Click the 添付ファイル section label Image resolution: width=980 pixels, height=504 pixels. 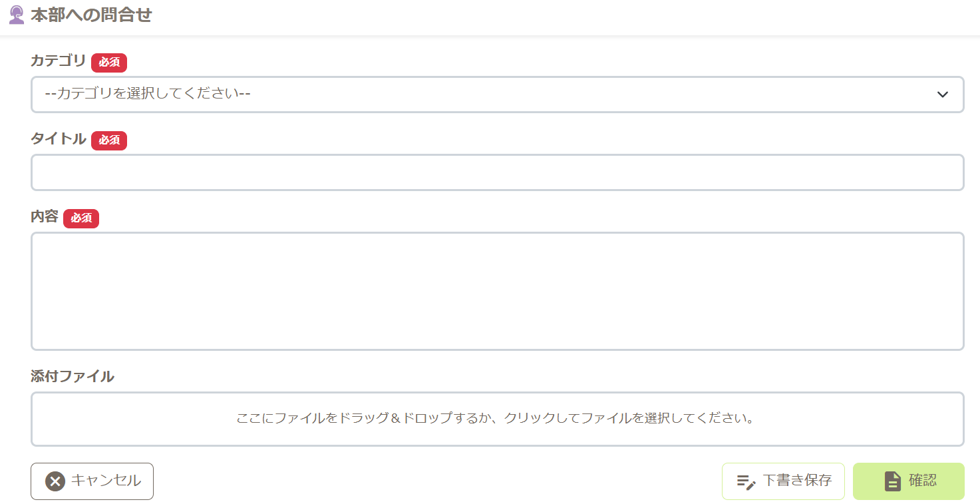[x=73, y=376]
